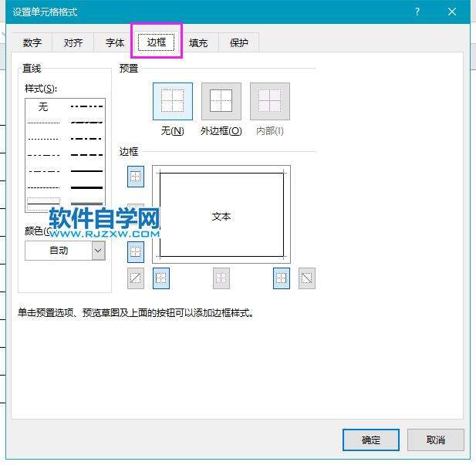The height and width of the screenshot is (465, 476).
Task: Choose the thin dash-dot-dot line style
Action: [43, 155]
